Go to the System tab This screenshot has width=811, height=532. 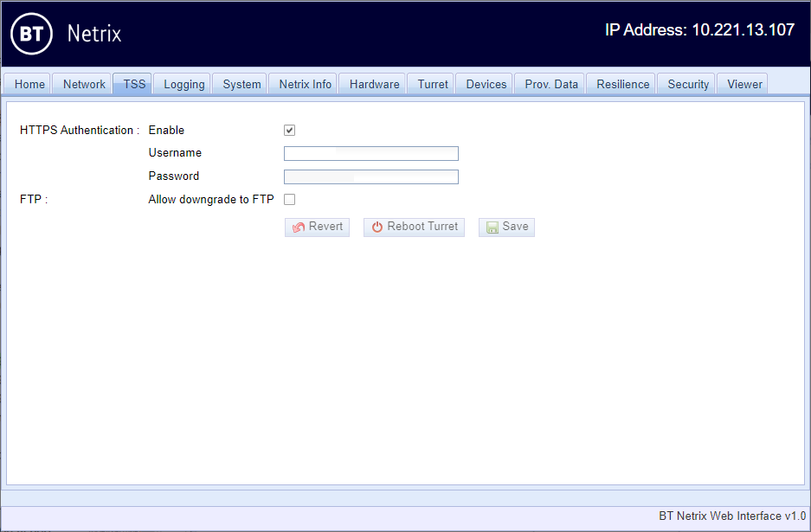click(241, 84)
